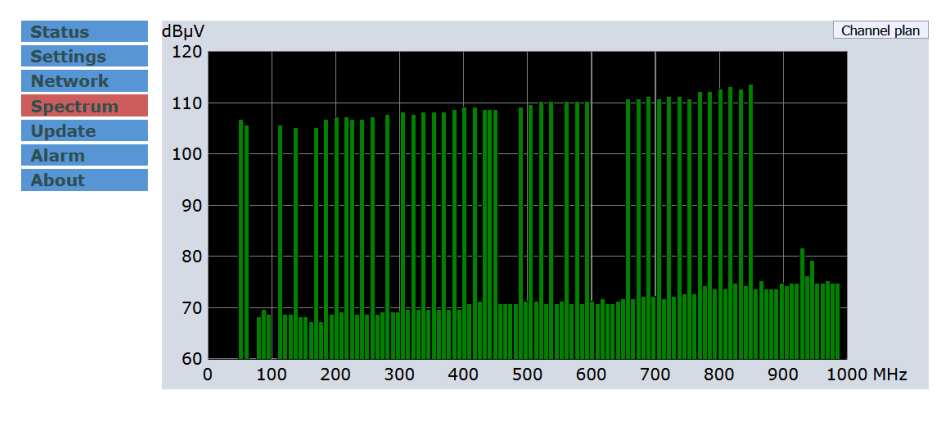Click the dBµV axis unit label

[183, 30]
